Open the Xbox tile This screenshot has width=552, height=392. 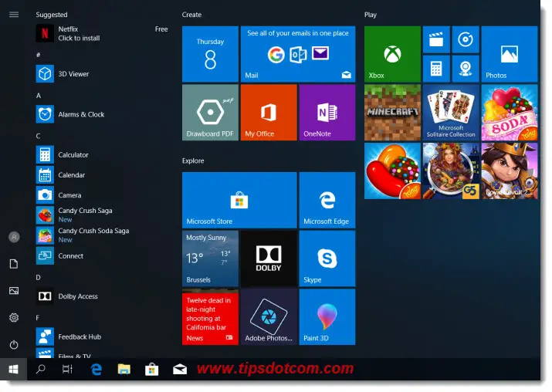click(x=392, y=54)
